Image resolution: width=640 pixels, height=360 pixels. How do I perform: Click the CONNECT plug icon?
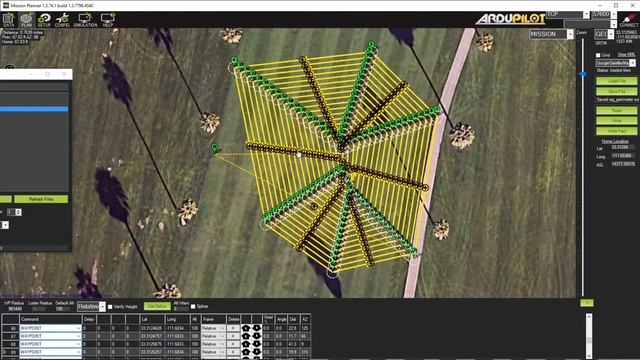pyautogui.click(x=629, y=20)
